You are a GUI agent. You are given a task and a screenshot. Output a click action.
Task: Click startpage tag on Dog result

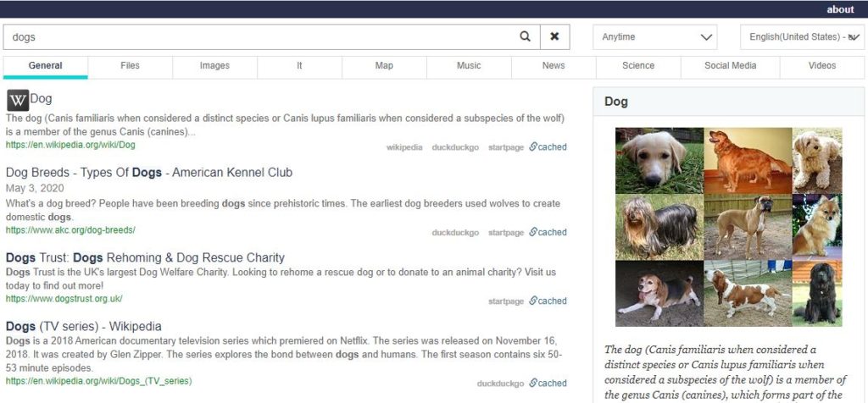click(506, 147)
